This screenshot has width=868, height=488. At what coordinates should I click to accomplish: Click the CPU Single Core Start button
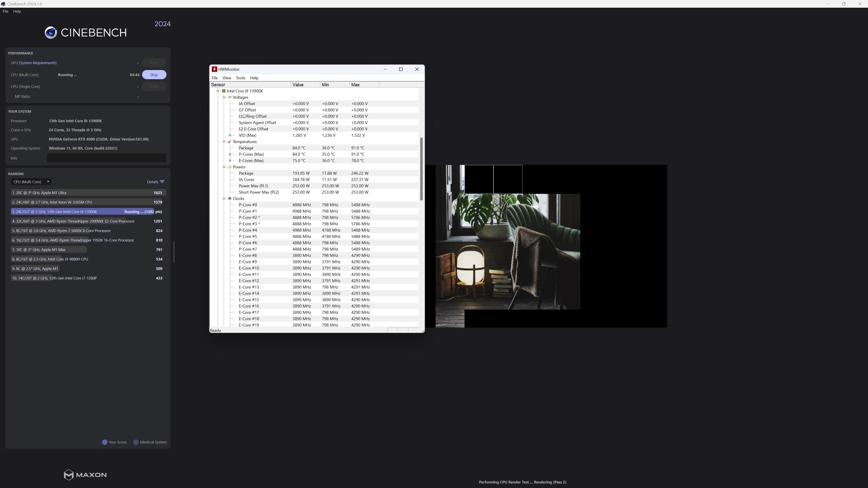pos(154,87)
